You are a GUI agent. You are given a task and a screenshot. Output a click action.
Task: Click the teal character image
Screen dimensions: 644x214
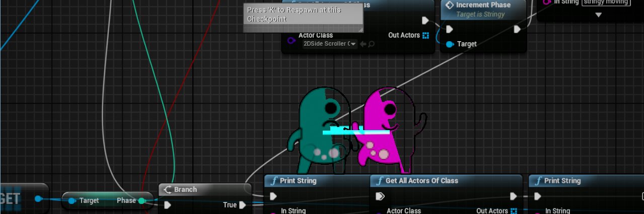coord(319,131)
